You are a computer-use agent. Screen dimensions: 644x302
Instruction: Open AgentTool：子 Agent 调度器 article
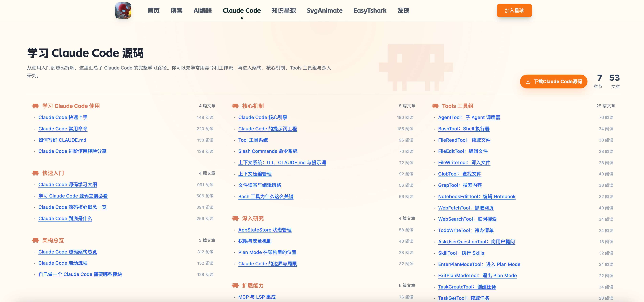[469, 117]
